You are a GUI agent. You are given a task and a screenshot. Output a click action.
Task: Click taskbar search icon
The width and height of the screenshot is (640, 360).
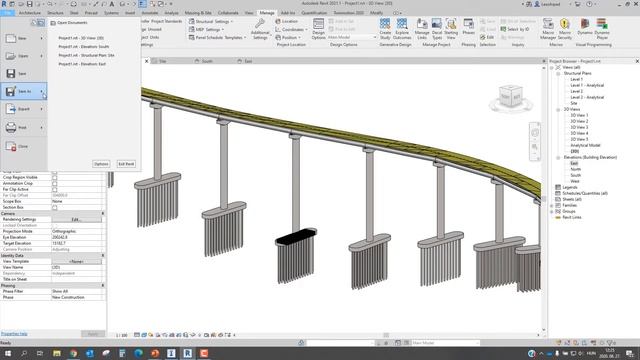(24, 353)
